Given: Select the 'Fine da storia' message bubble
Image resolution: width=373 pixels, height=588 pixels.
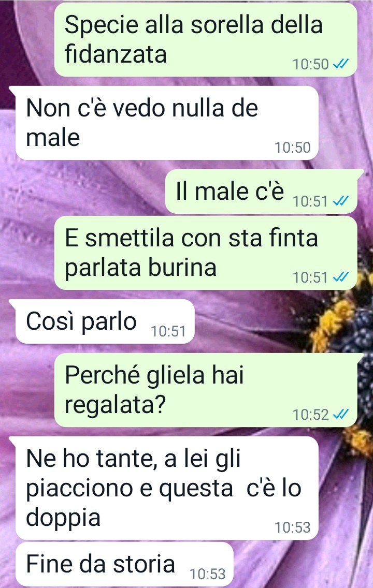Looking at the screenshot, I should click(124, 564).
